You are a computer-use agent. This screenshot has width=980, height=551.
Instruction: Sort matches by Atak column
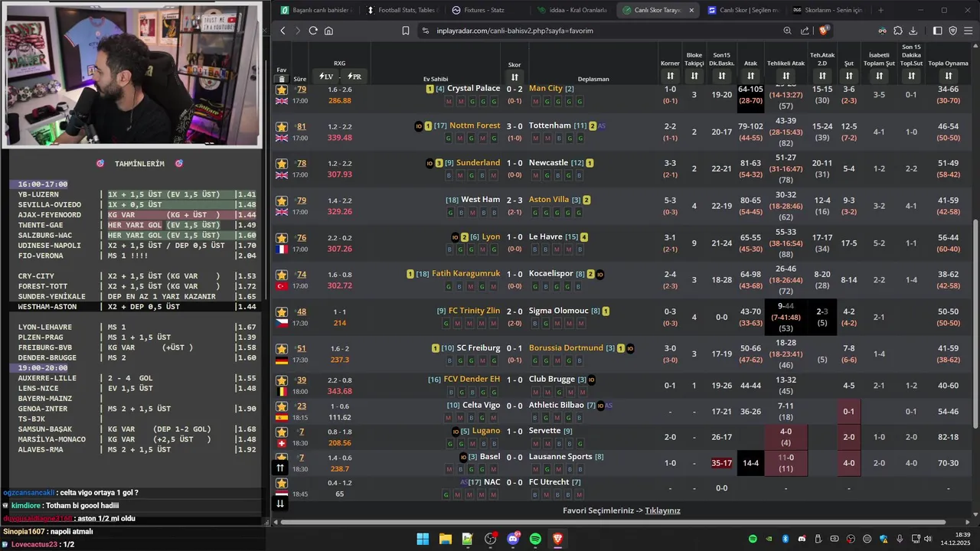click(750, 76)
